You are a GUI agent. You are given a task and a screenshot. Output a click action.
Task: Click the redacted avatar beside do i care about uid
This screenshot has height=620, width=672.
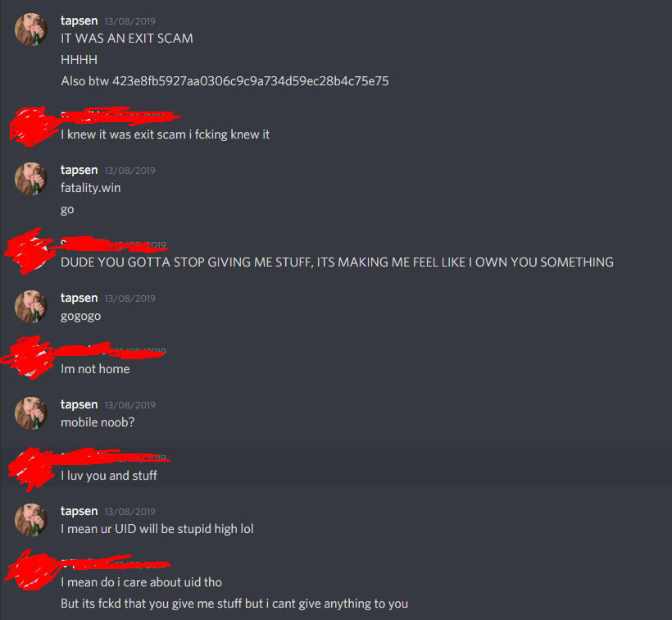(x=31, y=571)
